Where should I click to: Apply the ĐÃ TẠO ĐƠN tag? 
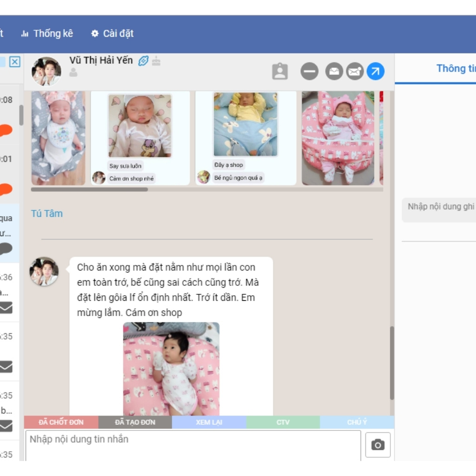click(x=135, y=422)
